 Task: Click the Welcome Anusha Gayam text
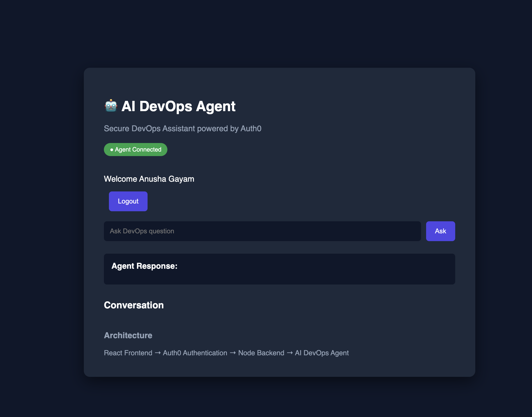149,179
